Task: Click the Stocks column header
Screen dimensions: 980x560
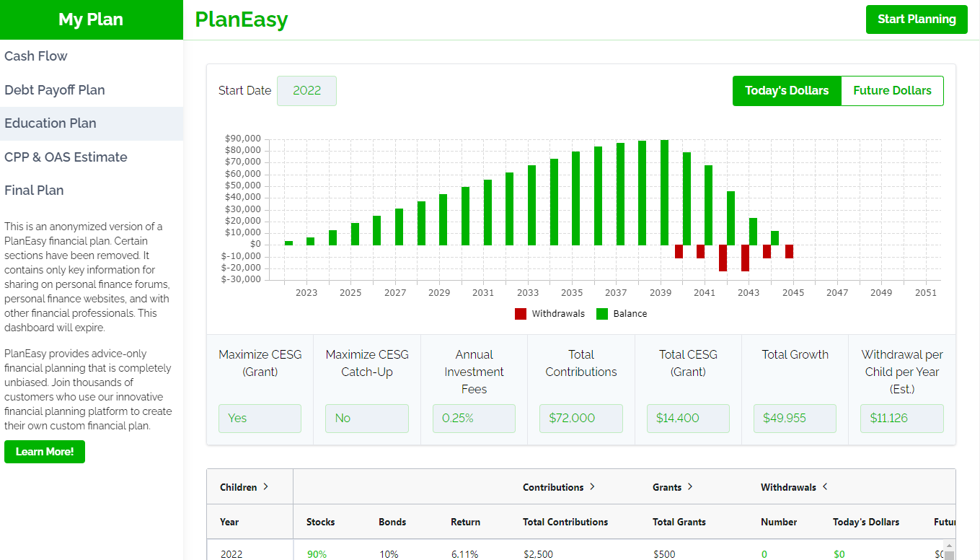Action: click(321, 522)
